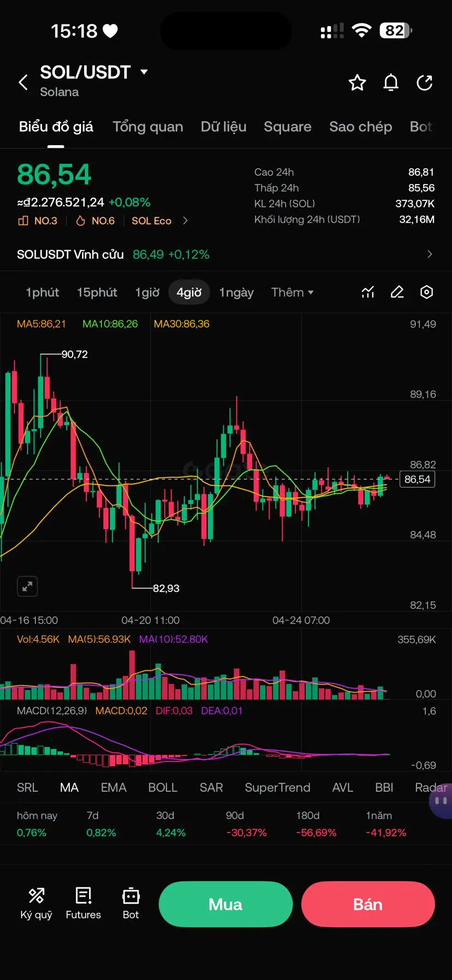Viewport: 452px width, 980px height.
Task: Toggle SAR indicator
Action: tap(211, 787)
